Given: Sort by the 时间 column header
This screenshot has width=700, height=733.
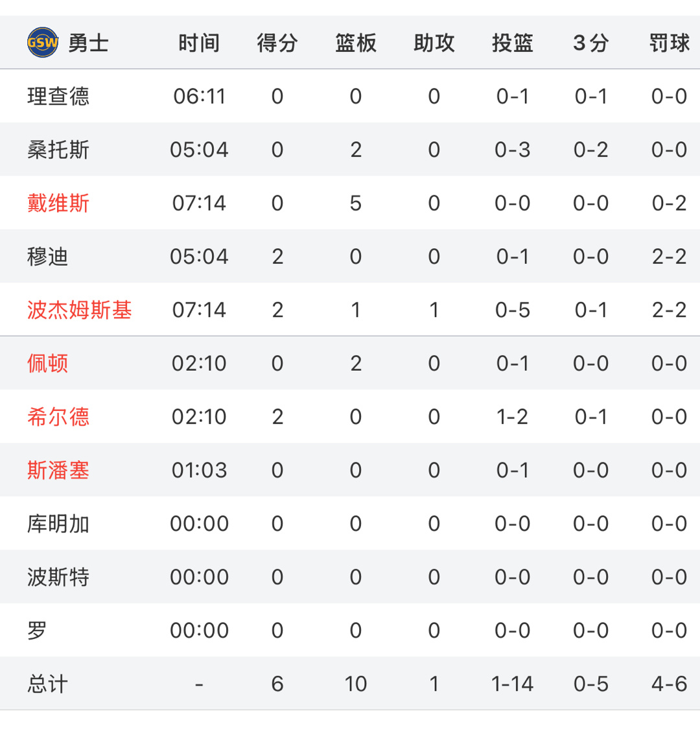Looking at the screenshot, I should 199,43.
